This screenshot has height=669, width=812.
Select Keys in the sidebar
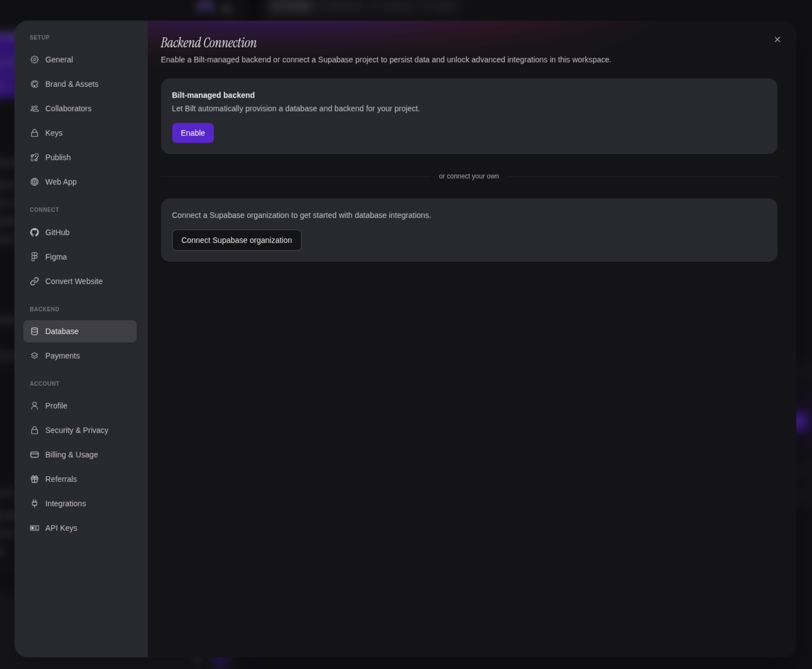pos(80,133)
